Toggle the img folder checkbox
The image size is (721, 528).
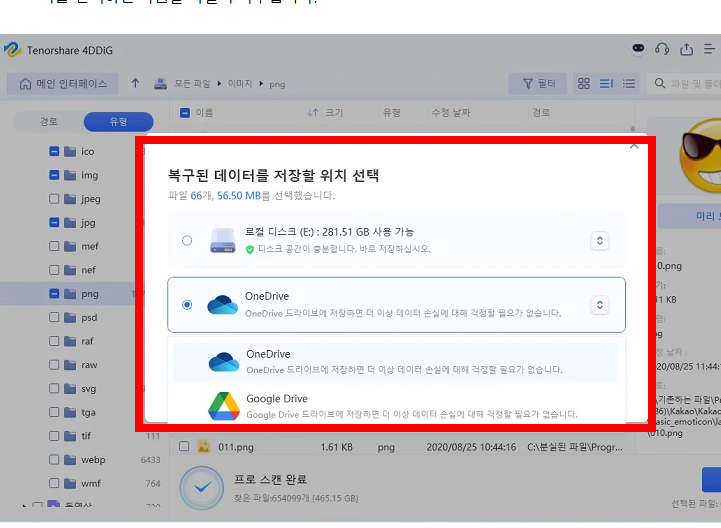tap(54, 175)
